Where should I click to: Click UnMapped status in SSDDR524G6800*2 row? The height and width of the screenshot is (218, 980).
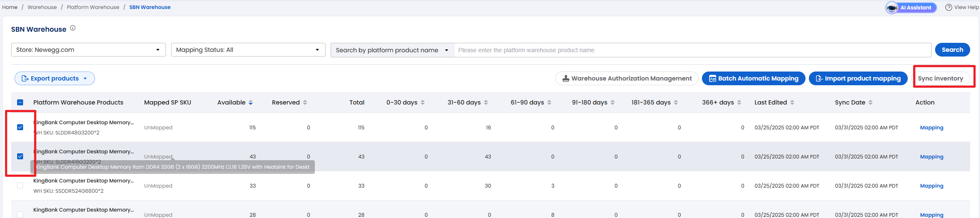pyautogui.click(x=158, y=186)
